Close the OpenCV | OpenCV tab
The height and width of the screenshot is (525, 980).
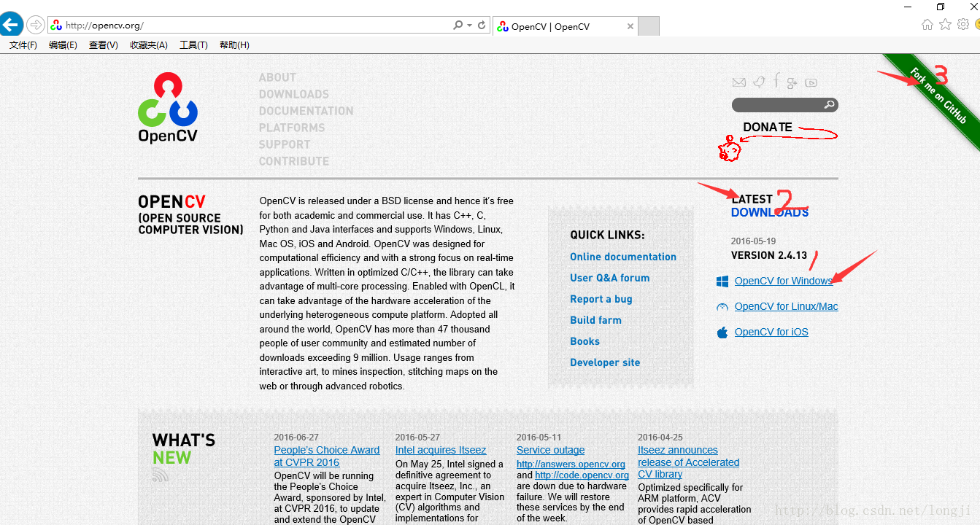tap(630, 26)
